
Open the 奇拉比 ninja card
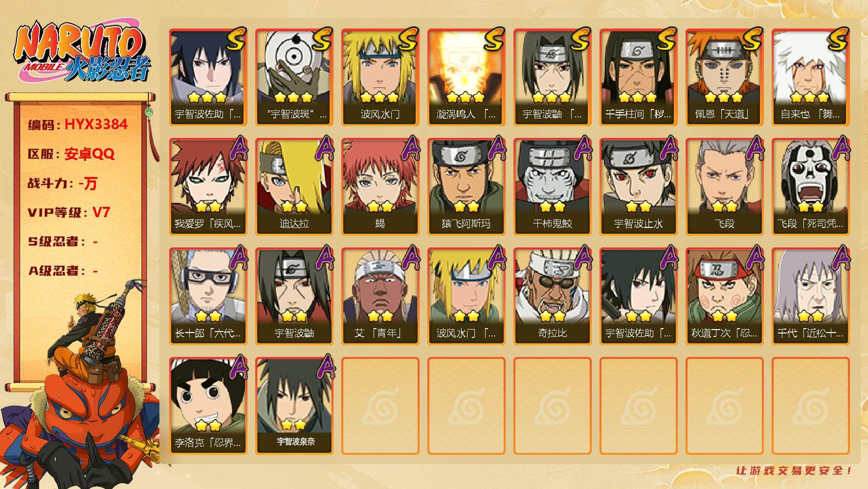coord(552,296)
